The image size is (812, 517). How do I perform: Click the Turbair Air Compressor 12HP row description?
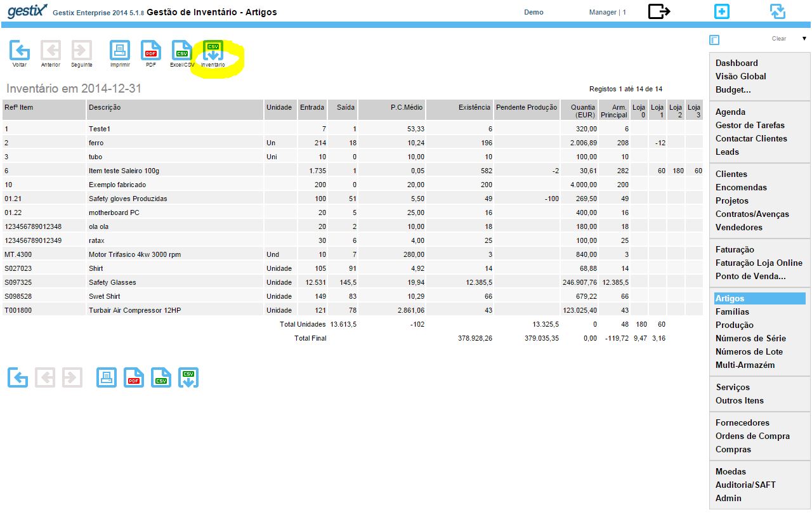[x=134, y=310]
